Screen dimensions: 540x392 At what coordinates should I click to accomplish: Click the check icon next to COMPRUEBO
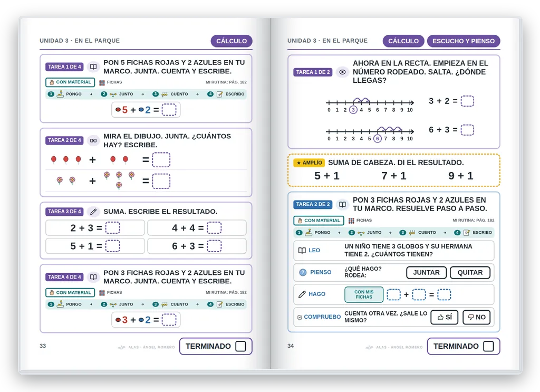point(300,317)
